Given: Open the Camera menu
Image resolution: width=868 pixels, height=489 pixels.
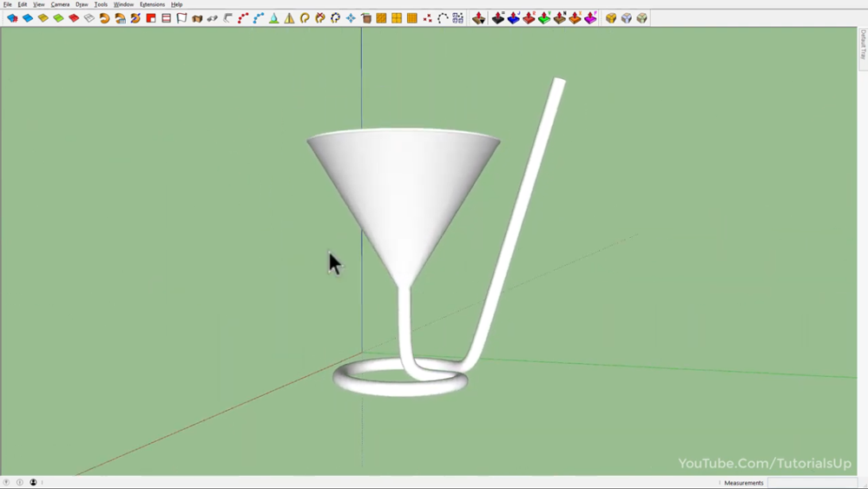Looking at the screenshot, I should tap(60, 4).
